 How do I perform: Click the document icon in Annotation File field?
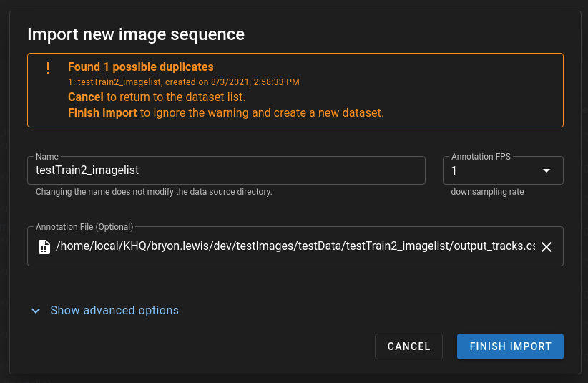[x=44, y=247]
